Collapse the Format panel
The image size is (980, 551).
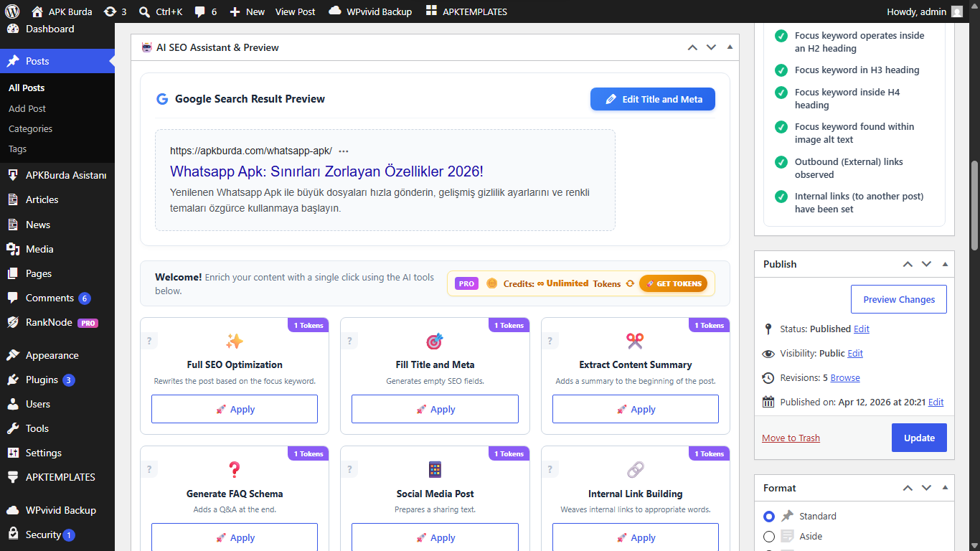[x=945, y=488]
